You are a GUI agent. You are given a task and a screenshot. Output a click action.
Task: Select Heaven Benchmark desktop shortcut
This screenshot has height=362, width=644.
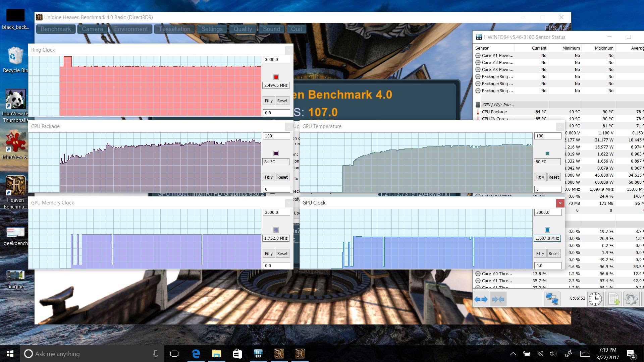(x=15, y=192)
